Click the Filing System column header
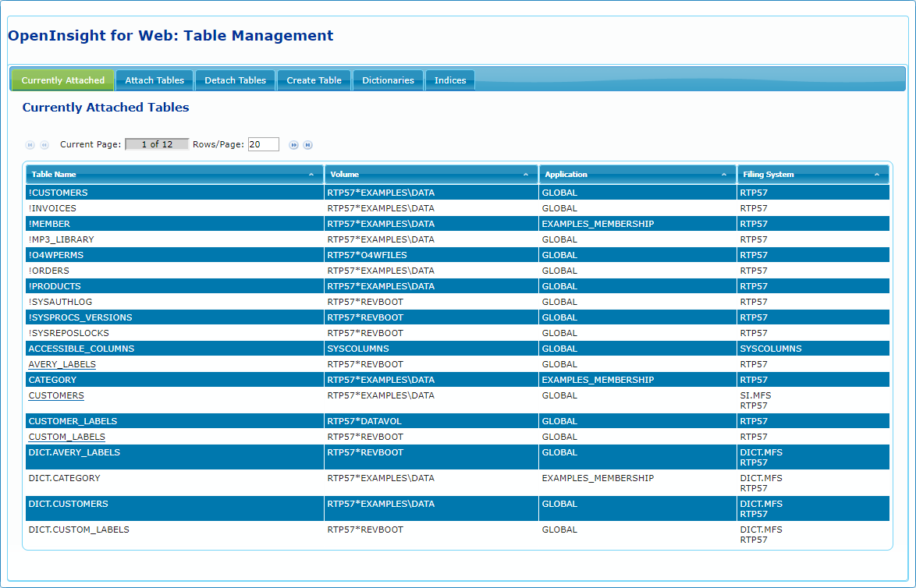Screen dimensions: 916x588 [813, 175]
